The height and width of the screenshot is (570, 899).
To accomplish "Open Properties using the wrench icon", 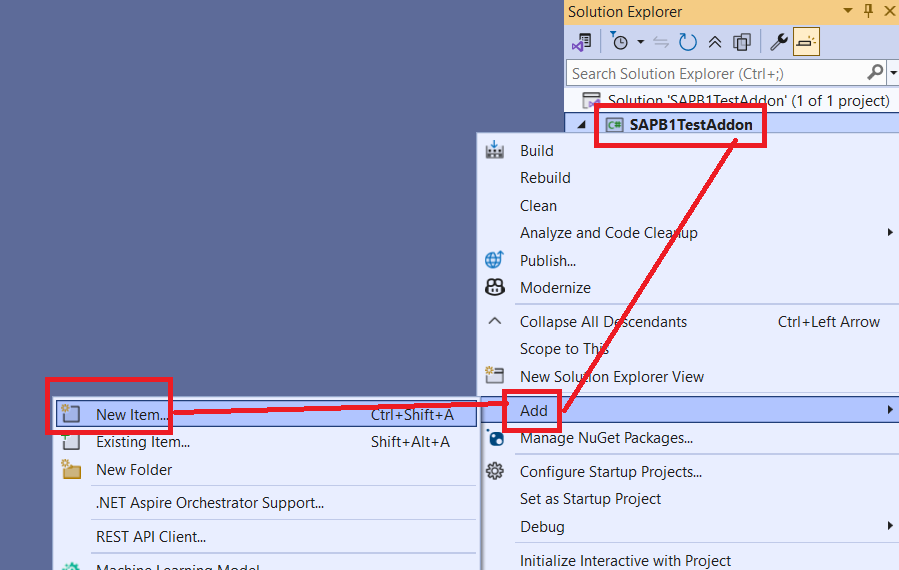I will [778, 42].
